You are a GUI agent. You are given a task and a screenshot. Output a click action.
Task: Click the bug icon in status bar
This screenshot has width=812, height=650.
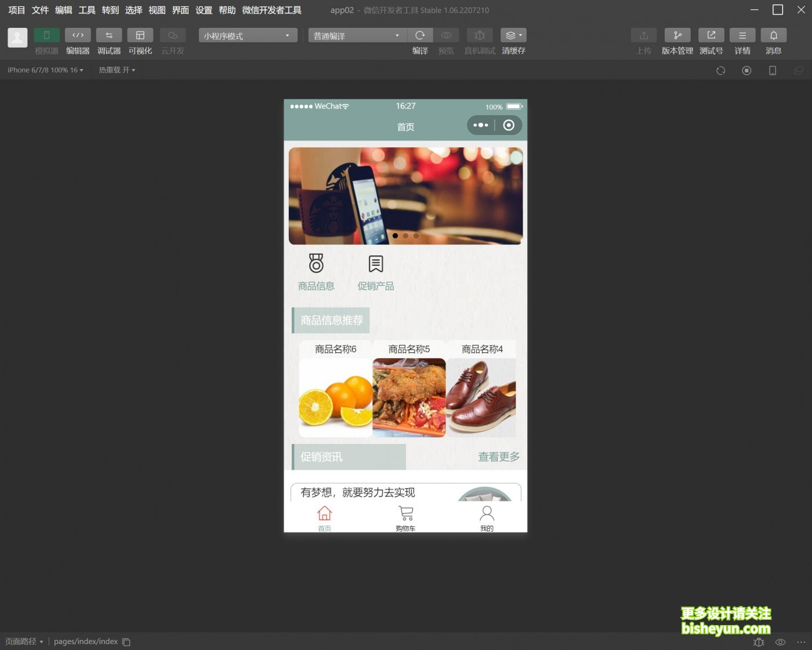click(759, 642)
